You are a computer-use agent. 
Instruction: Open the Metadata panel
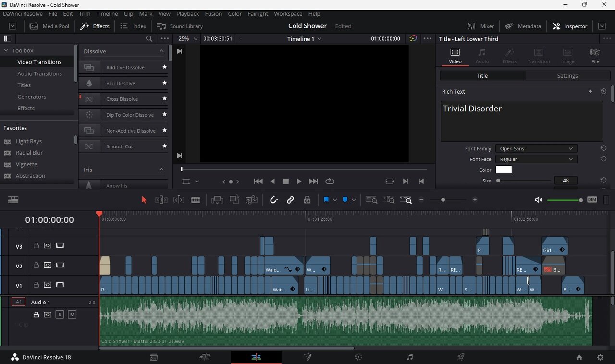523,26
